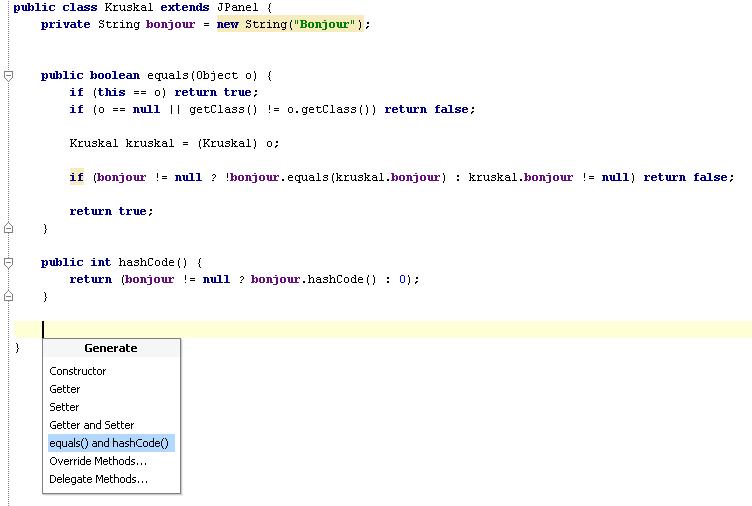752x506 pixels.
Task: Select Constructor from the Generate menu
Action: click(78, 371)
